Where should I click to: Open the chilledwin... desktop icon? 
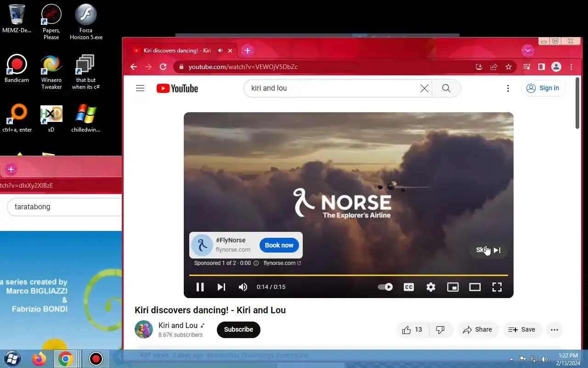click(85, 118)
